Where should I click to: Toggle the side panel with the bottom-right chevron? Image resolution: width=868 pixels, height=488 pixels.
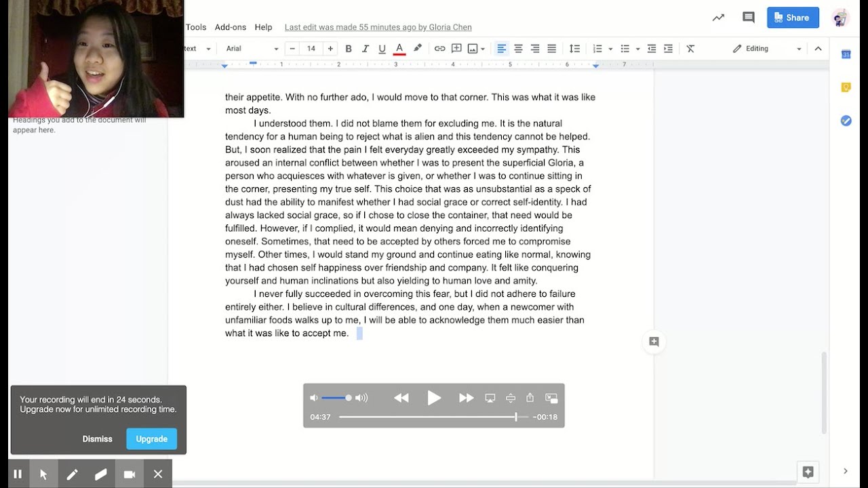point(846,471)
